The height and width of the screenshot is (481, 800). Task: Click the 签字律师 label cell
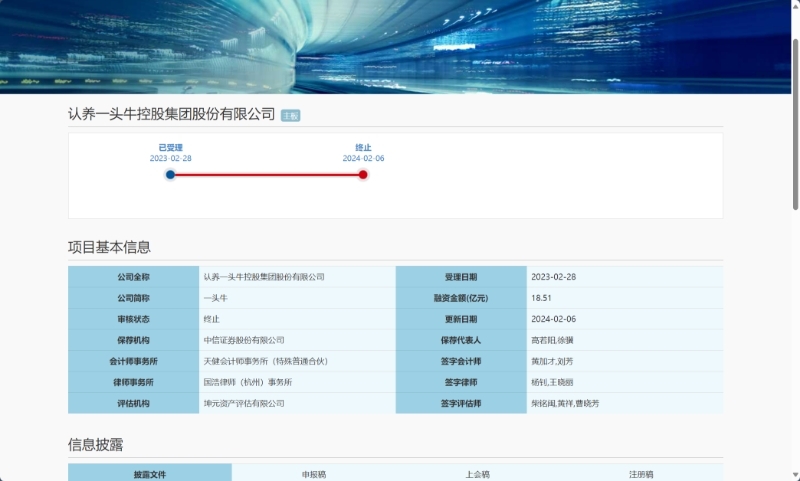pos(461,382)
